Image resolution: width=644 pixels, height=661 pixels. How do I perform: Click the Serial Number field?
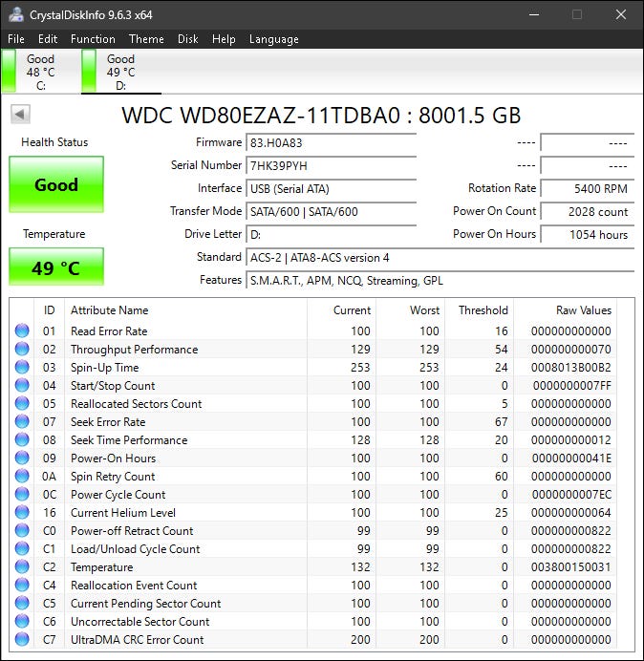[x=331, y=165]
